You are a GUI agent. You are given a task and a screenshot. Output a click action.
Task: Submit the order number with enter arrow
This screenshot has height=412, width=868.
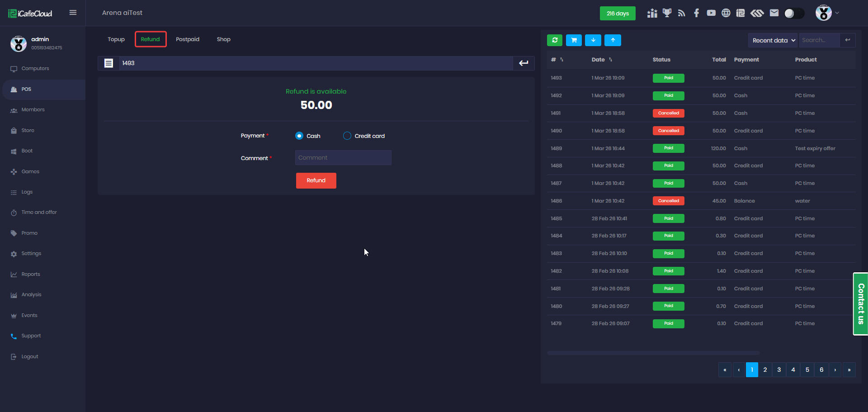click(524, 63)
